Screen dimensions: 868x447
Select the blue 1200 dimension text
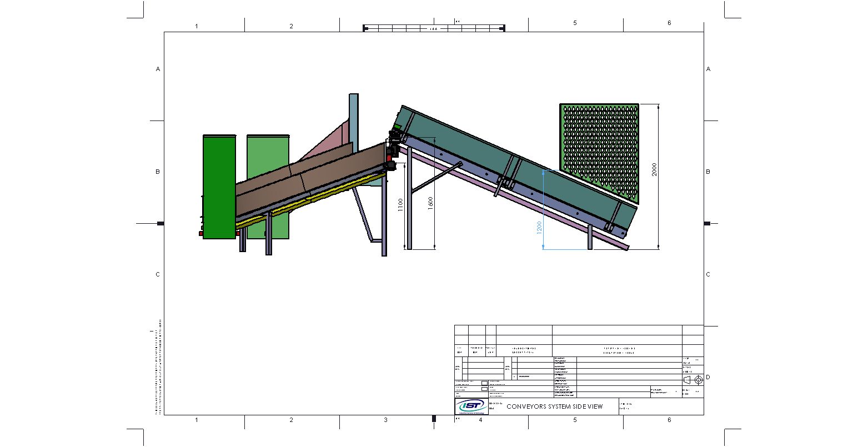click(539, 227)
